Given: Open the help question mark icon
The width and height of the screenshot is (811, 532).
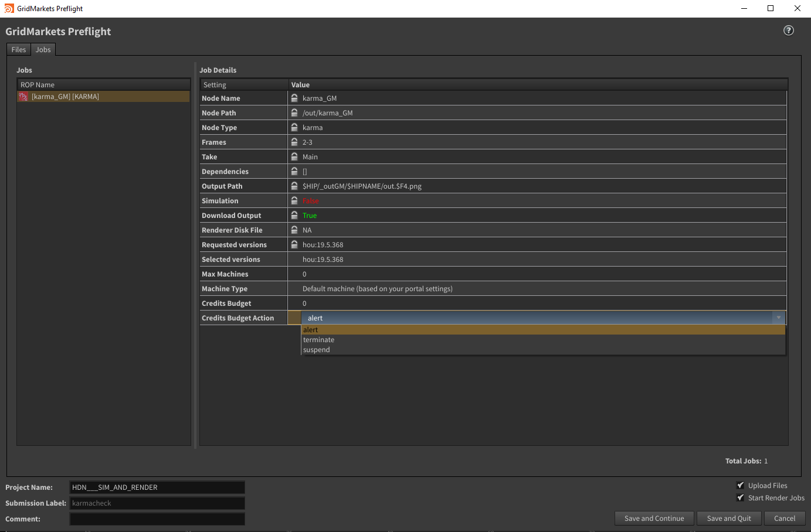Looking at the screenshot, I should (x=789, y=30).
